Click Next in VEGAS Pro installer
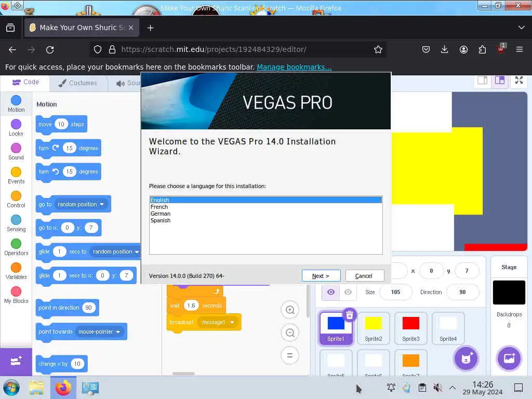Viewport: 532px width, 399px height. point(321,276)
